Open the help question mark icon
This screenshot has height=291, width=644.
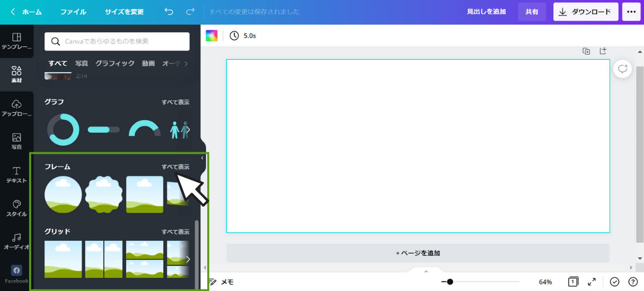click(x=633, y=282)
